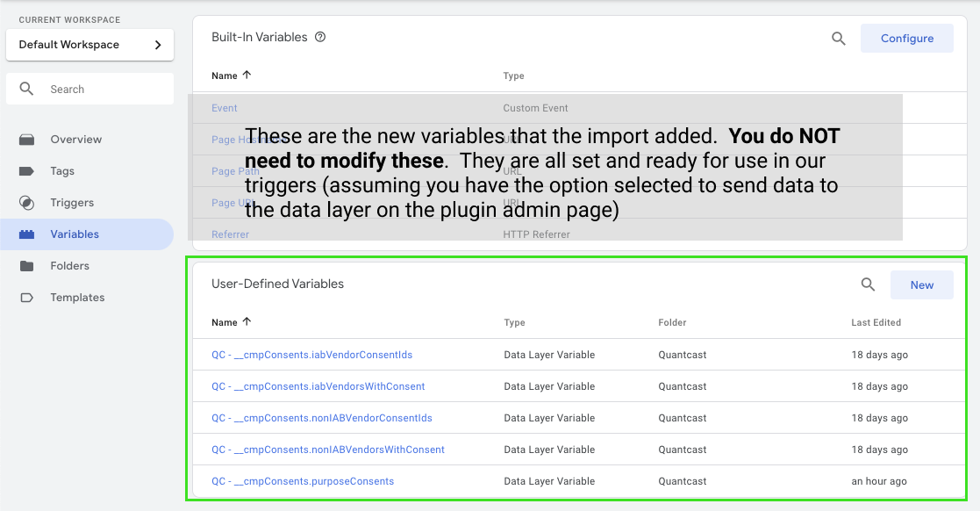The width and height of the screenshot is (980, 511).
Task: Click the CURRENT WORKSPACE label
Action: click(x=69, y=20)
